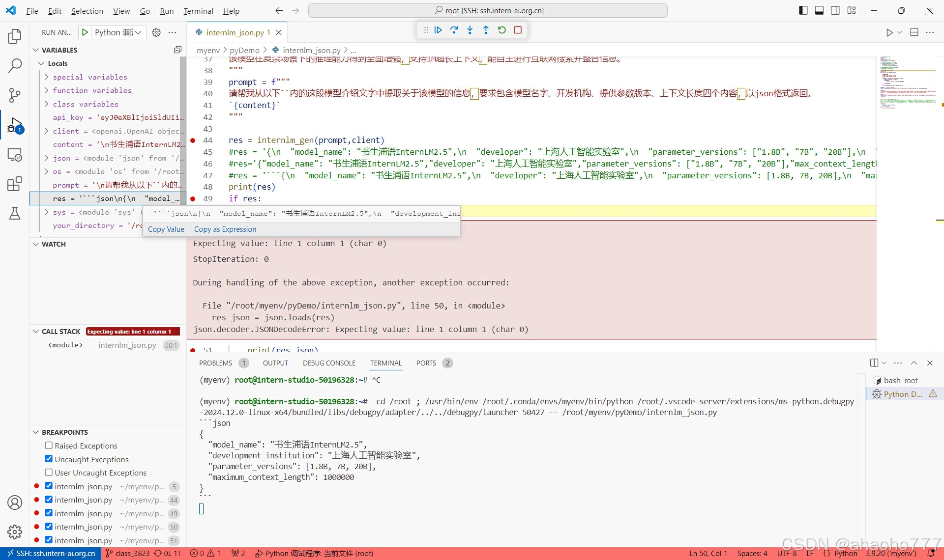Toggle the bottom panel layout icon
The height and width of the screenshot is (560, 944).
point(819,10)
